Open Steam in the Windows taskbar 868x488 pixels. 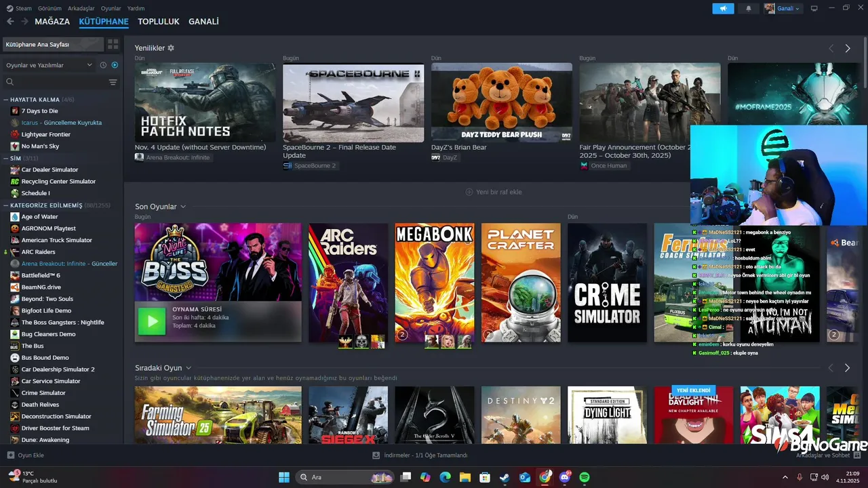click(x=505, y=477)
